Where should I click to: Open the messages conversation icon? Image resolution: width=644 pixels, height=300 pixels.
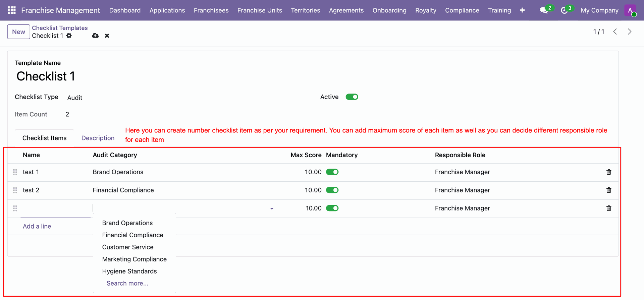[x=544, y=10]
